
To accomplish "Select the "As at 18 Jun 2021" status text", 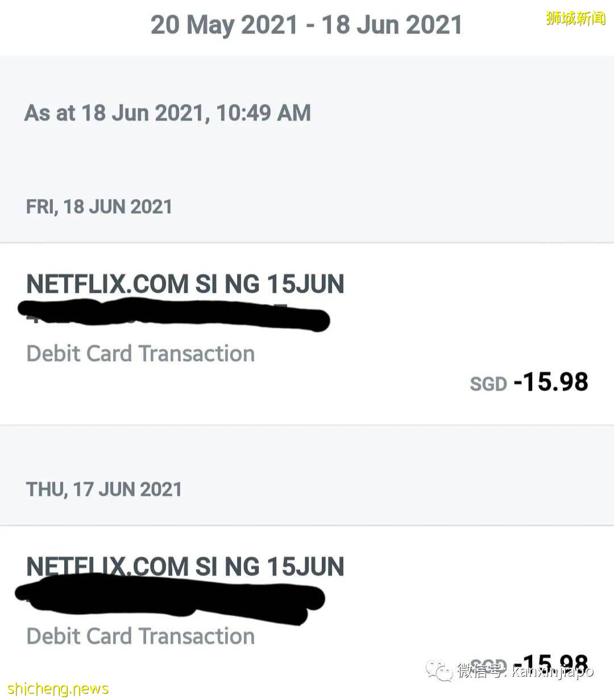I will point(114,113).
